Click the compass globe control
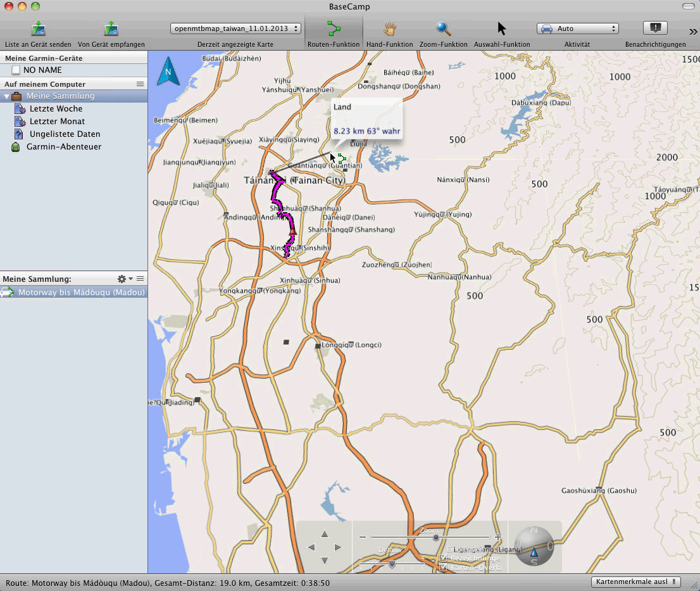The width and height of the screenshot is (700, 591). (x=534, y=546)
